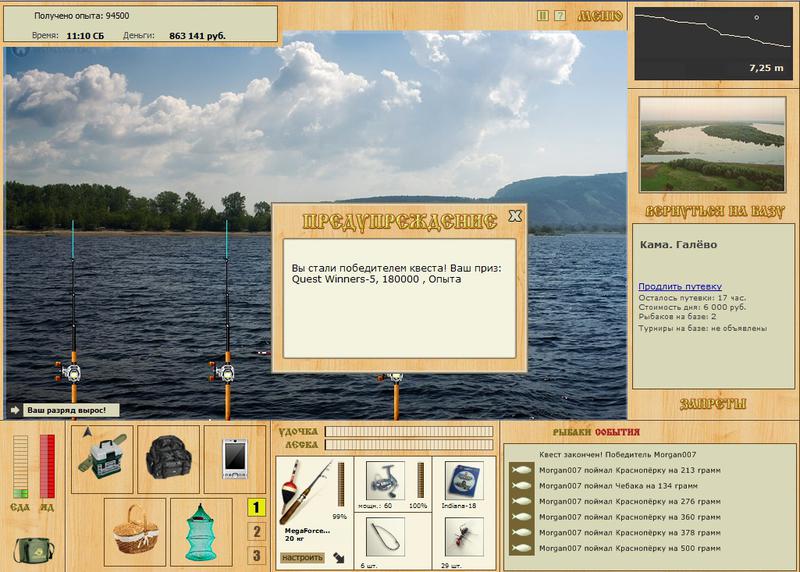Viewport: 800px width, 572px height.
Task: Select the spinning reel slot
Action: point(386,481)
